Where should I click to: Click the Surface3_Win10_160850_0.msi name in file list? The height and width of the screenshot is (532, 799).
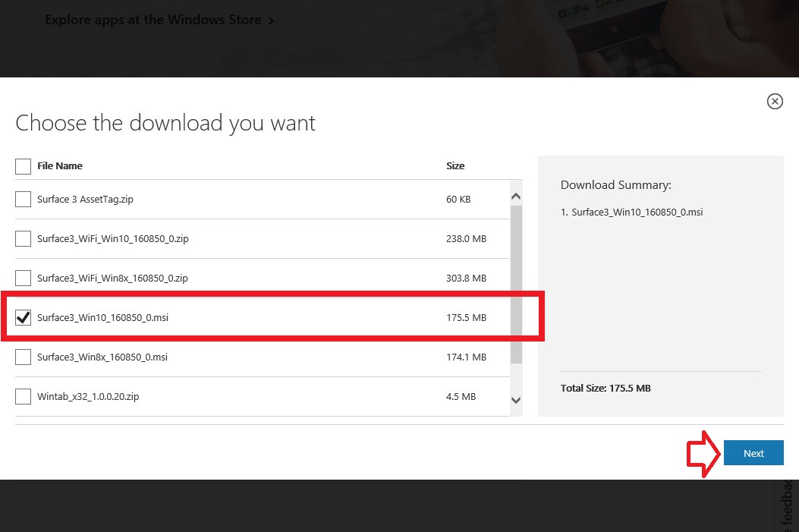click(102, 317)
